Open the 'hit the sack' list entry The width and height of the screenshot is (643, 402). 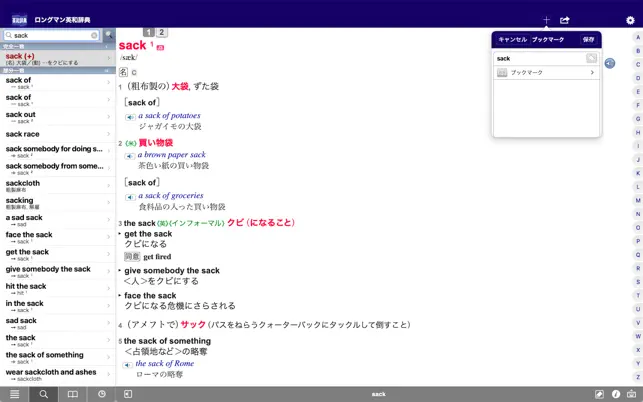(x=57, y=289)
